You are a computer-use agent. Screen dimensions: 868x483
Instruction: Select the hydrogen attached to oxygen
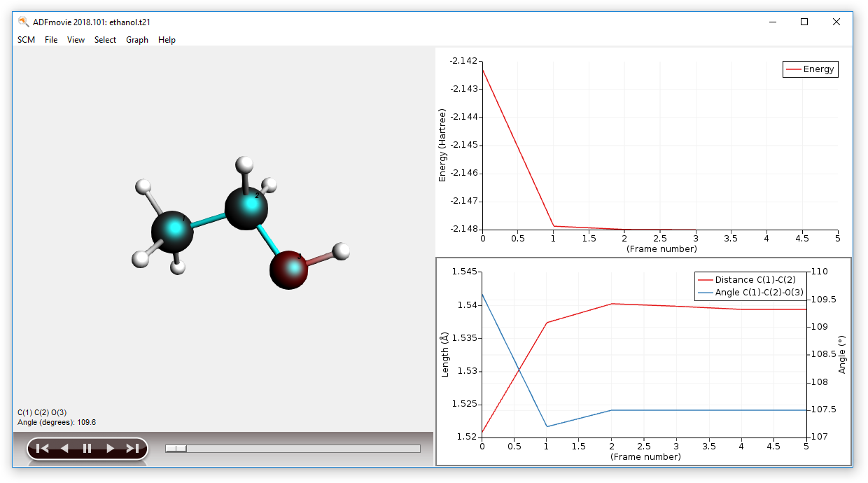341,251
